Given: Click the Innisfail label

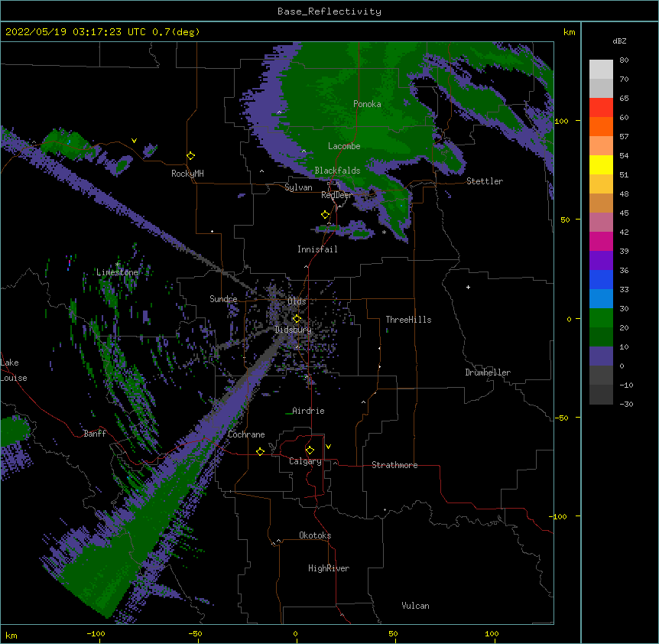Looking at the screenshot, I should (317, 249).
